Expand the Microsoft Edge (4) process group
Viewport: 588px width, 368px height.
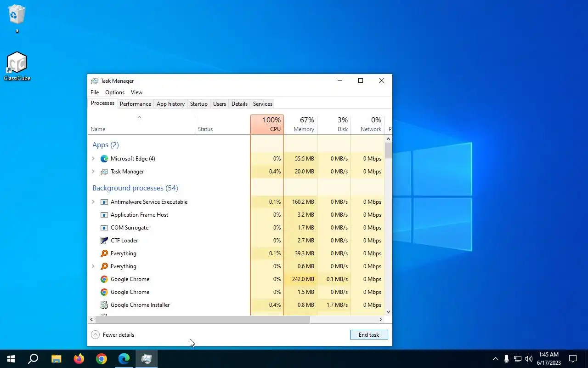pyautogui.click(x=93, y=159)
